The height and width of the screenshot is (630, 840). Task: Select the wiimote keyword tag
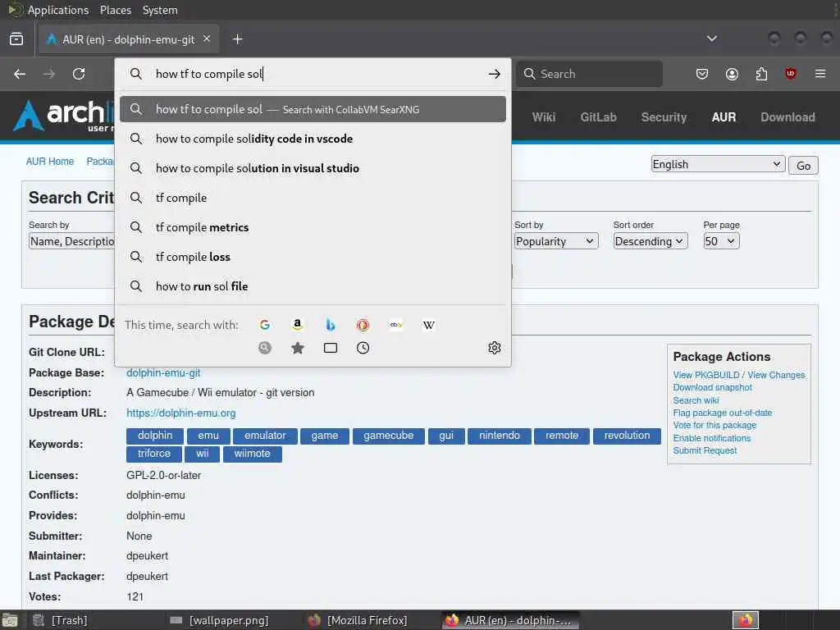(x=253, y=454)
